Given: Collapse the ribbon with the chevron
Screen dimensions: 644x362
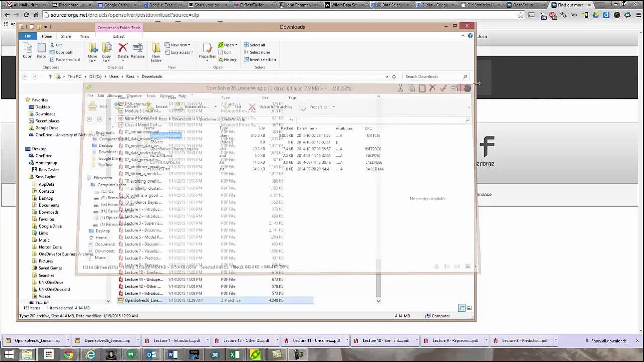Looking at the screenshot, I should click(463, 36).
